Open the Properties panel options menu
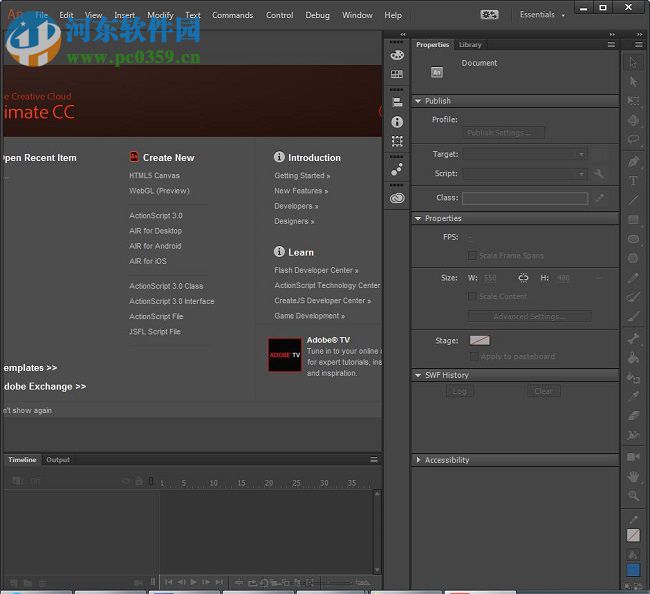 (611, 44)
